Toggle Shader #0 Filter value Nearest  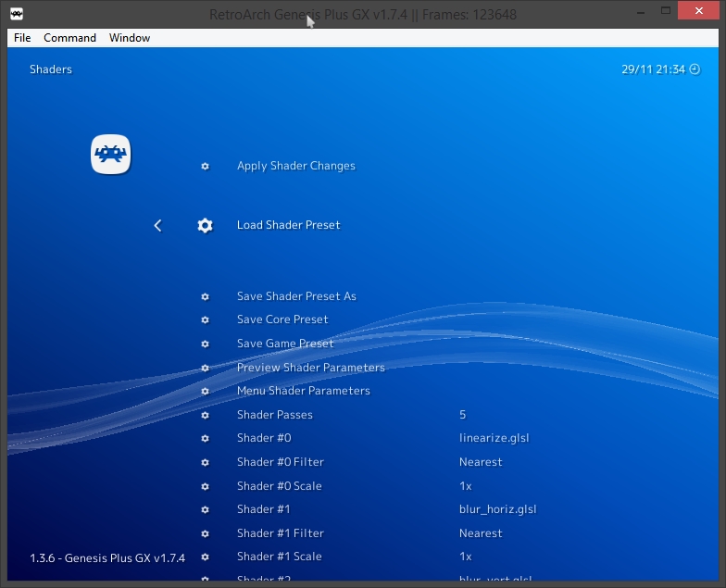481,462
